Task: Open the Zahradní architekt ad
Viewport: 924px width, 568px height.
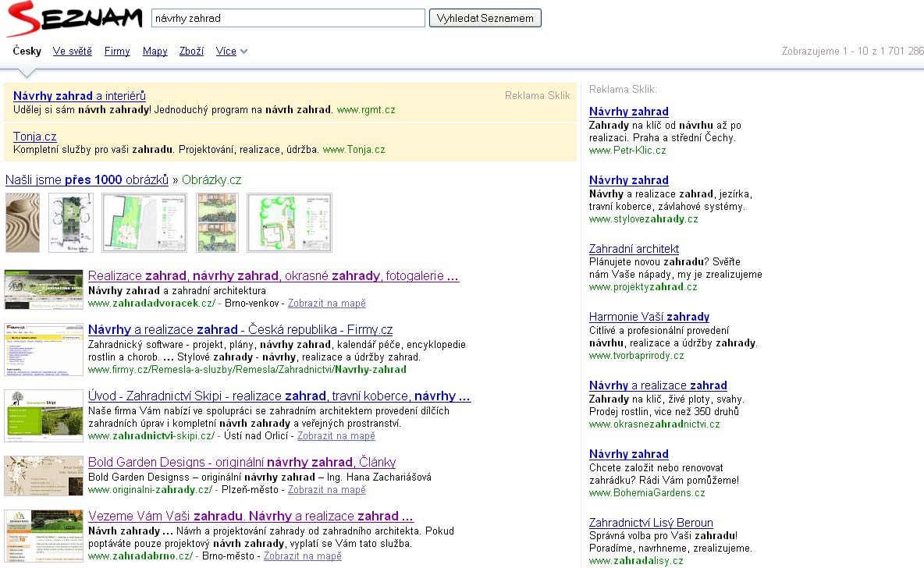Action: coord(634,249)
